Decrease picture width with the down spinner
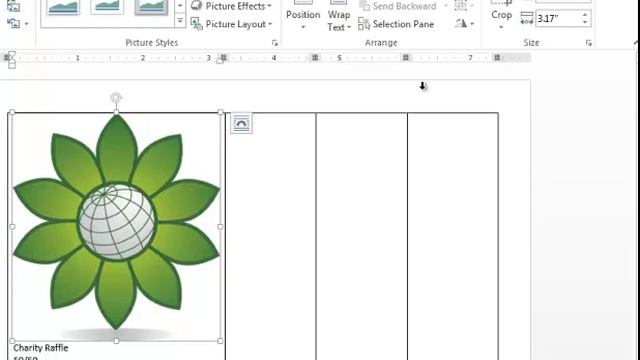The image size is (640, 360). [585, 22]
